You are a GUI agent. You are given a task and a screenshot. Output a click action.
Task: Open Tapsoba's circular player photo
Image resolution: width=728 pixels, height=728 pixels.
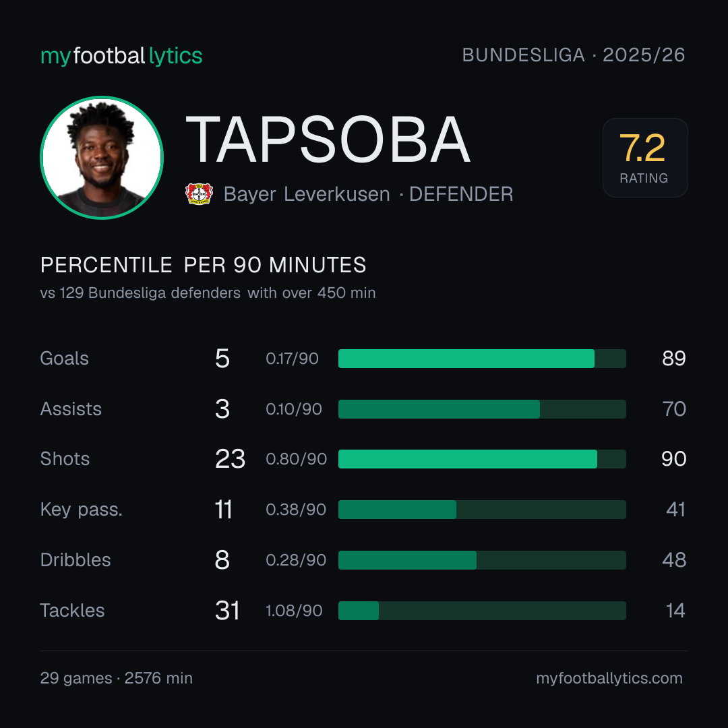(102, 157)
